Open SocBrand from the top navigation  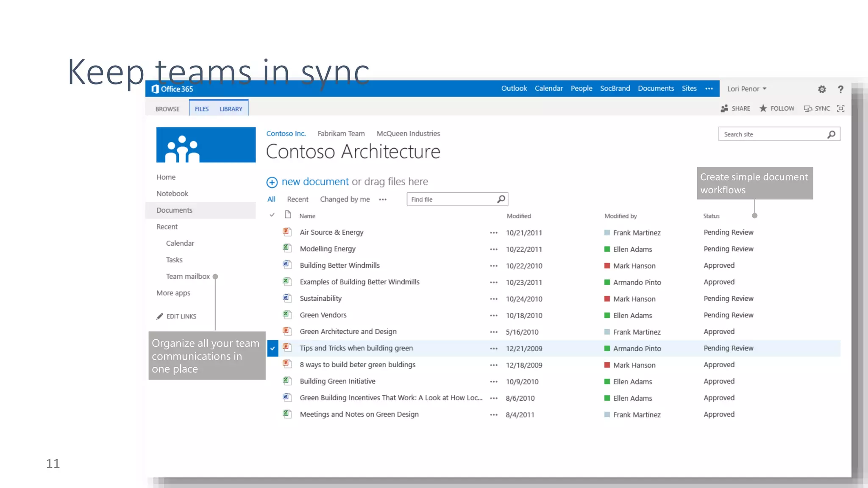(615, 89)
